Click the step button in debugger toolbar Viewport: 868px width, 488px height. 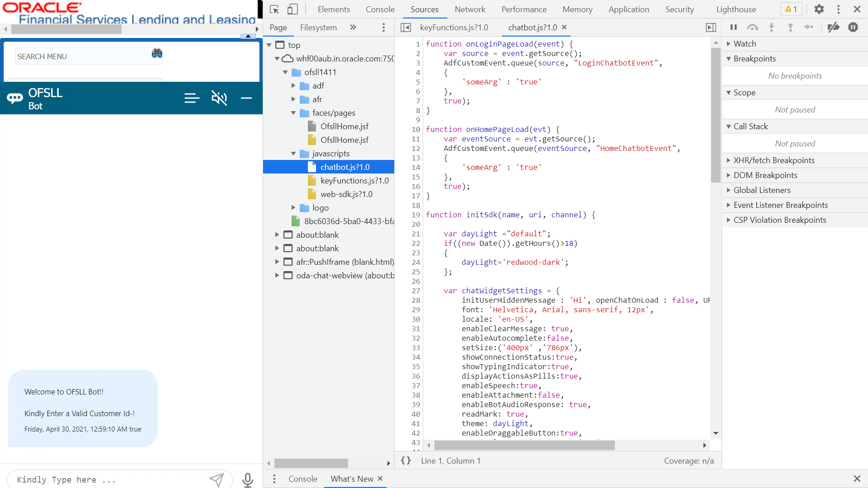point(809,28)
